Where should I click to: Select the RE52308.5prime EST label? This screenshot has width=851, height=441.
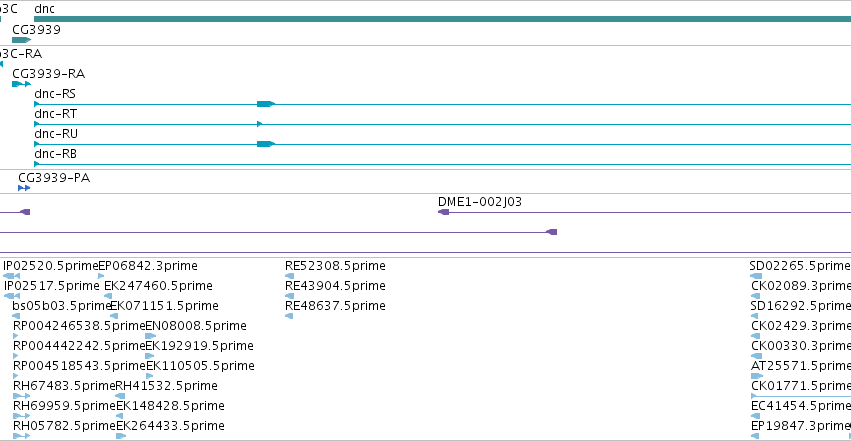point(335,266)
